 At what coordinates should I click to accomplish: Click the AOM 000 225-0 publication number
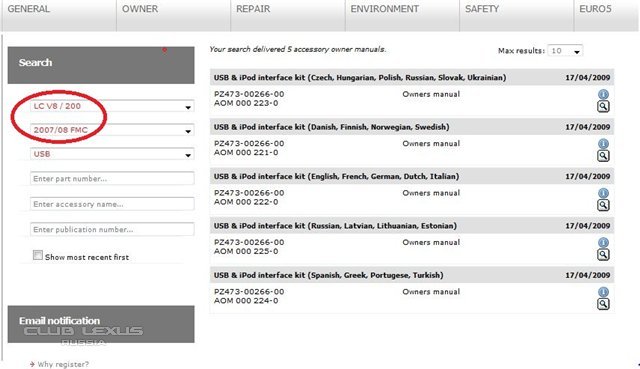click(x=246, y=251)
